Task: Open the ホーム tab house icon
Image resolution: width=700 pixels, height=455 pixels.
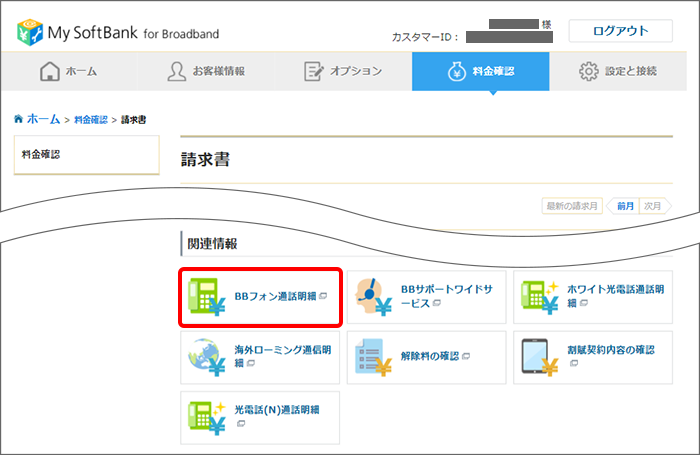Action: [x=50, y=71]
